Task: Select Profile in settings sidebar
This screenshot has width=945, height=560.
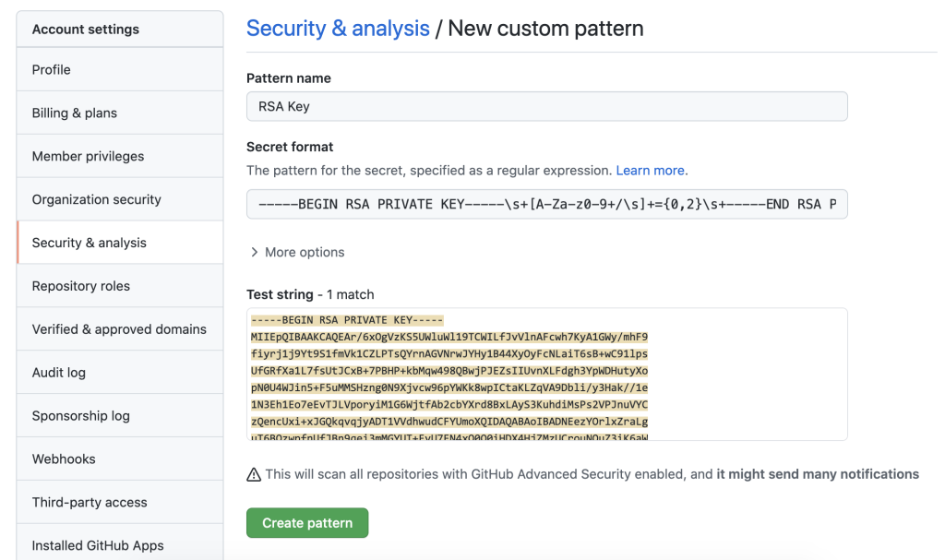Action: coord(52,69)
